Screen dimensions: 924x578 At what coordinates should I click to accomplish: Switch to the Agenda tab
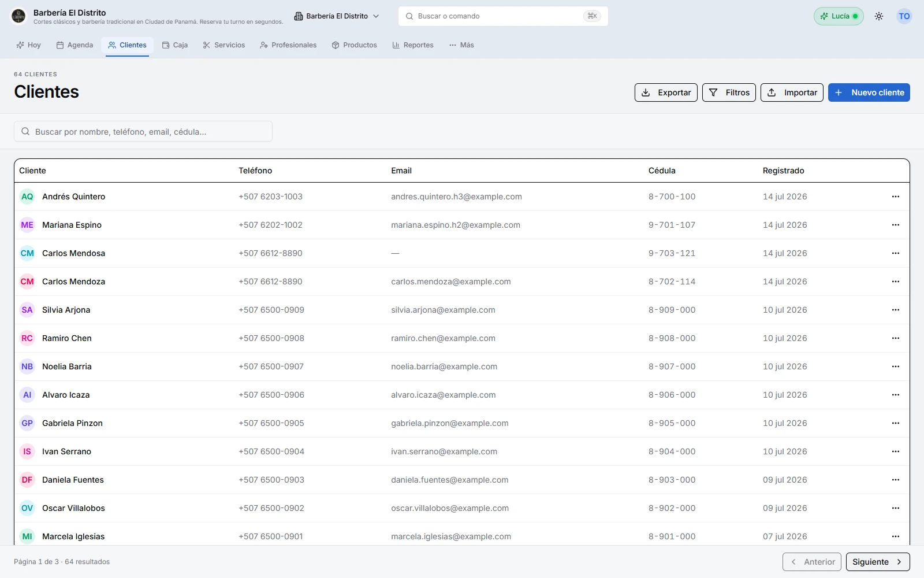pos(74,45)
